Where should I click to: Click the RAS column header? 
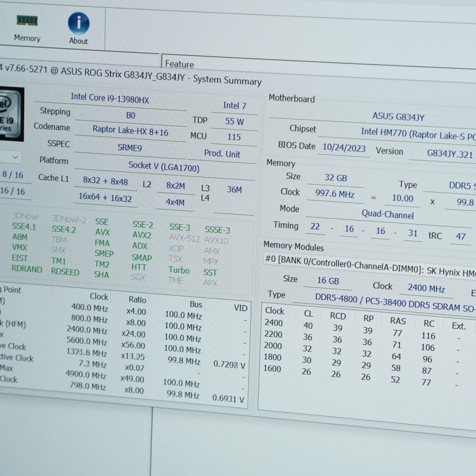[398, 321]
